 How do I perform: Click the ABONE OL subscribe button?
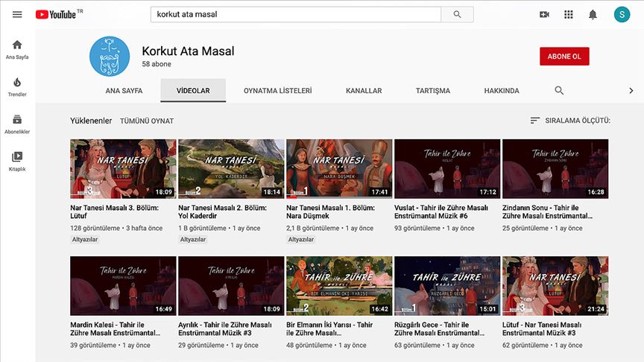tap(564, 57)
